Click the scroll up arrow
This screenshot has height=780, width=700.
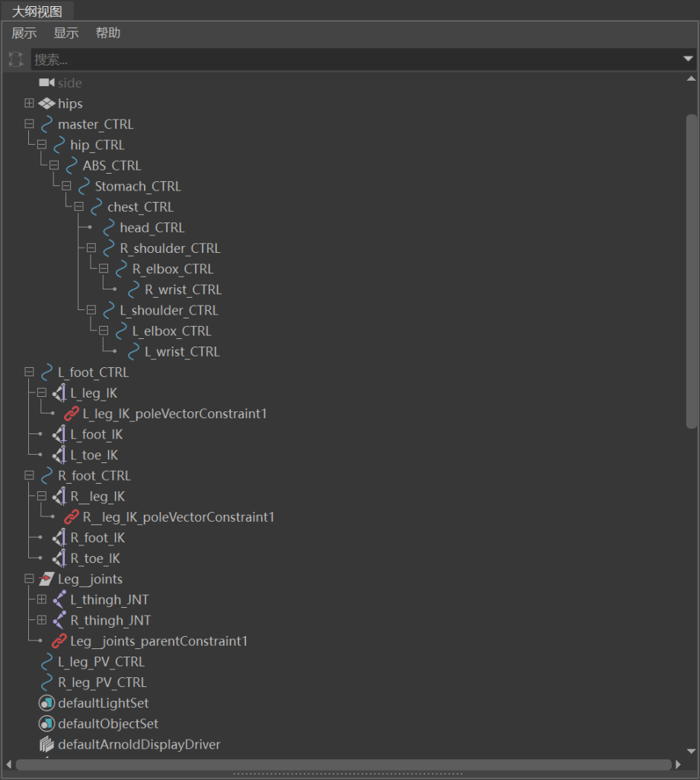tap(691, 78)
